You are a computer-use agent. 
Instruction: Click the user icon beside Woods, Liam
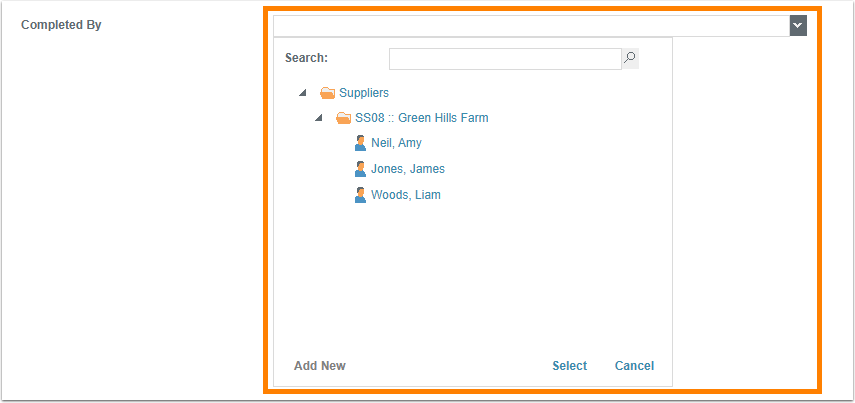click(361, 195)
